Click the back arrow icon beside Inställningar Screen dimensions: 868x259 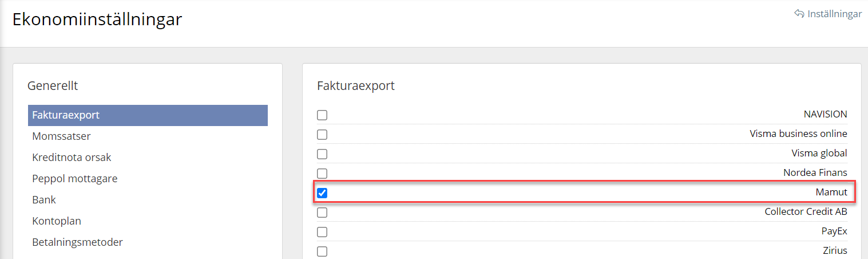point(799,14)
